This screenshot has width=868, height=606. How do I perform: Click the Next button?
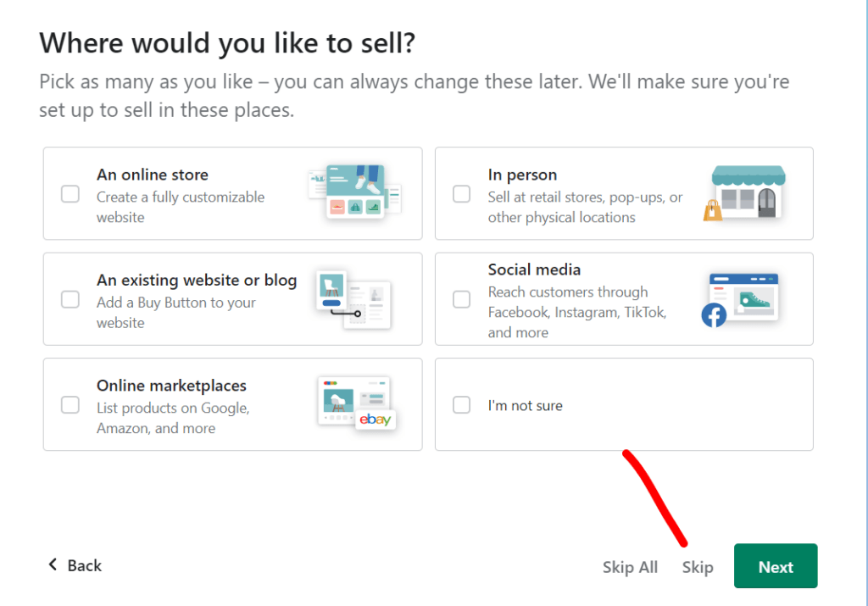coord(775,565)
